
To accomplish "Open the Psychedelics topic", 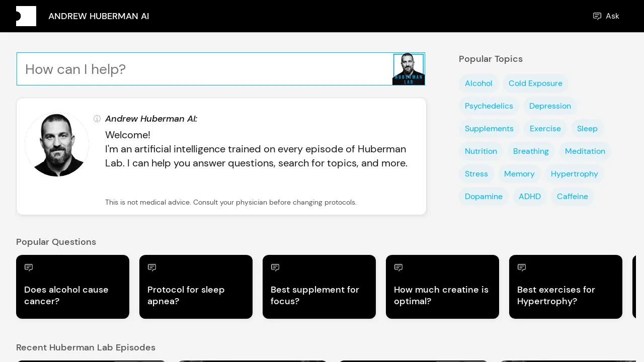I will click(489, 106).
